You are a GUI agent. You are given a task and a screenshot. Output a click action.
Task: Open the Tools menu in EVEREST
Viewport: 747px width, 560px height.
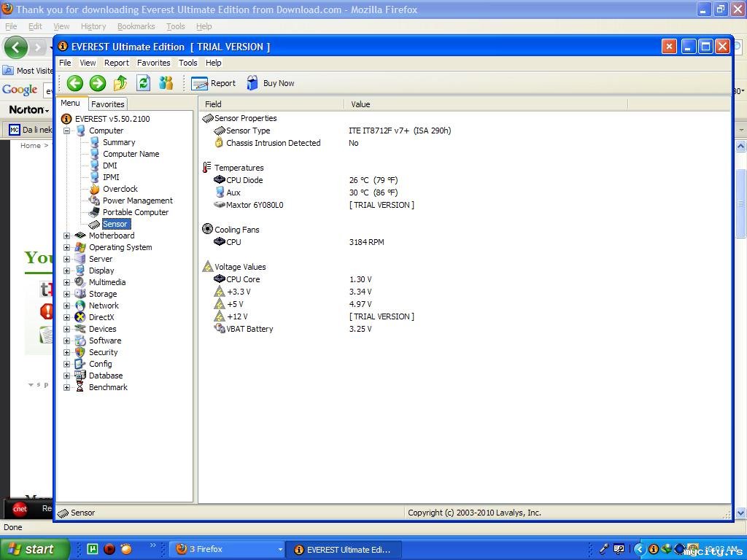coord(187,63)
